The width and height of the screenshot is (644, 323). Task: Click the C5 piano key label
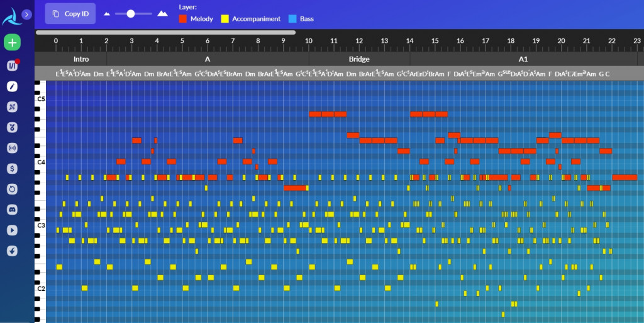(x=41, y=99)
